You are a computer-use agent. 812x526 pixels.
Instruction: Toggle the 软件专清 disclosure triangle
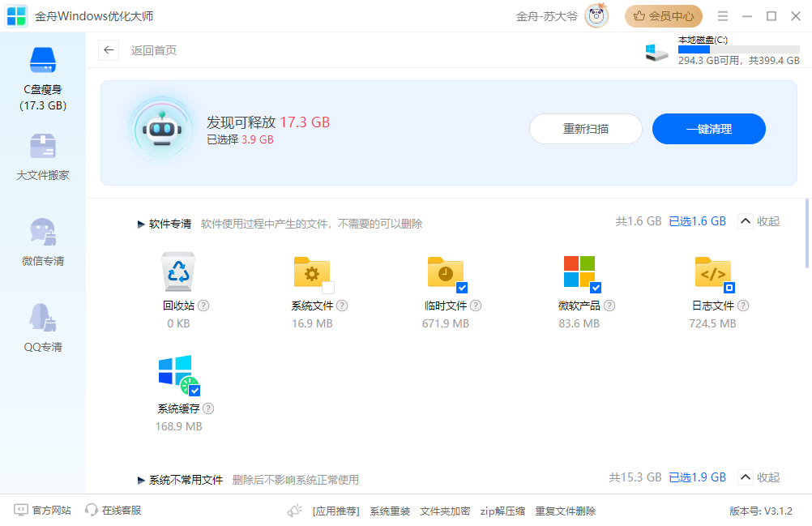coord(141,225)
